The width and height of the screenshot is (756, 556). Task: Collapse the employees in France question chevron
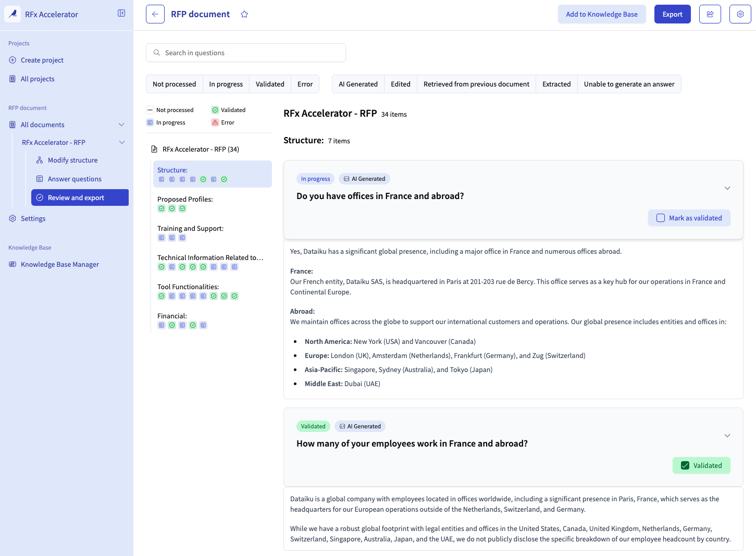[727, 436]
